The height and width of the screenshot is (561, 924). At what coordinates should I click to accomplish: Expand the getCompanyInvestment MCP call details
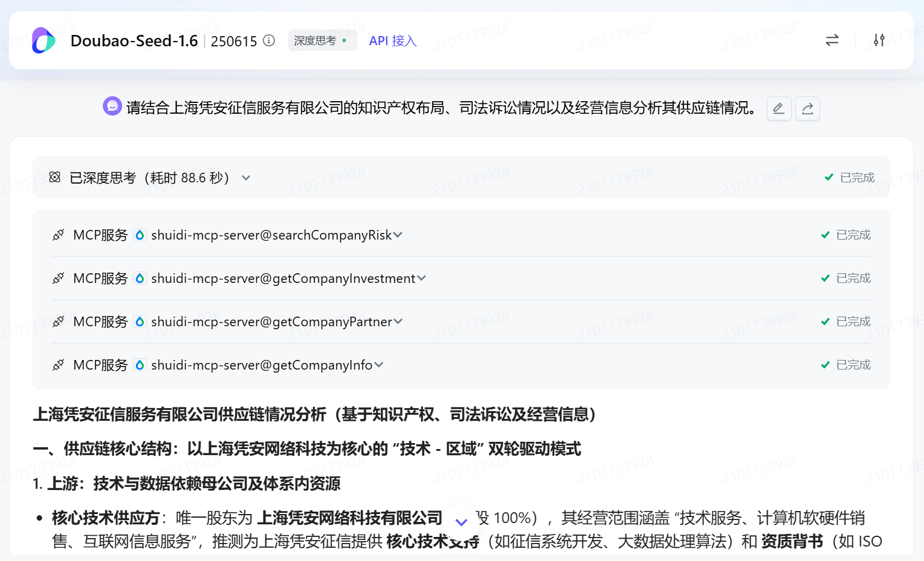421,278
